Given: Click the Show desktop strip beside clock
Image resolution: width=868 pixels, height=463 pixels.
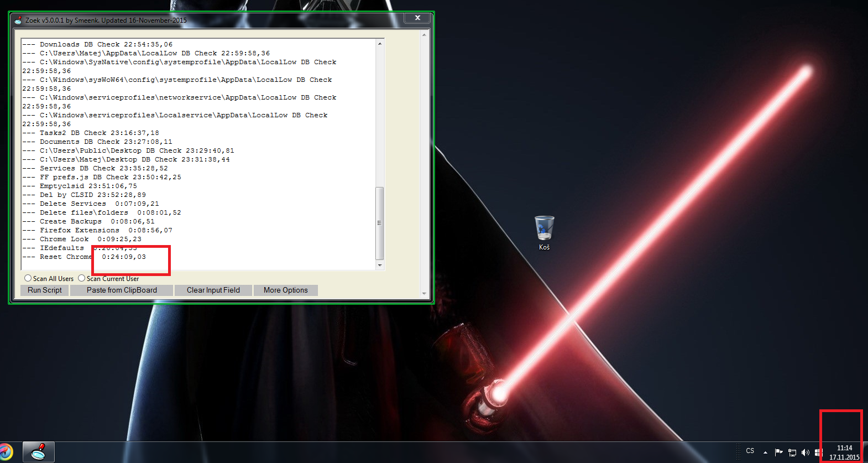Looking at the screenshot, I should [865, 452].
